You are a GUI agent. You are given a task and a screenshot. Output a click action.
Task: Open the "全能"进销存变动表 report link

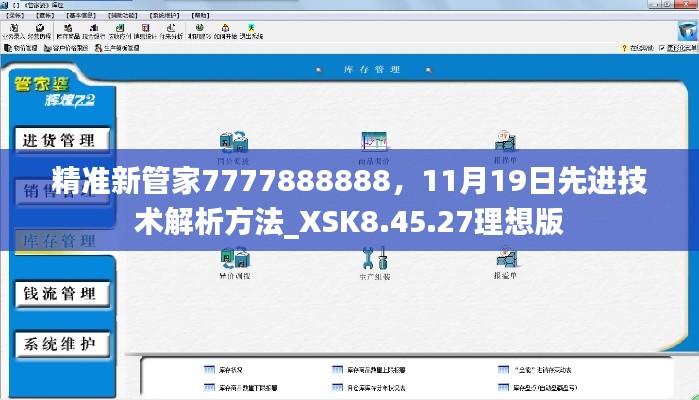click(x=535, y=370)
